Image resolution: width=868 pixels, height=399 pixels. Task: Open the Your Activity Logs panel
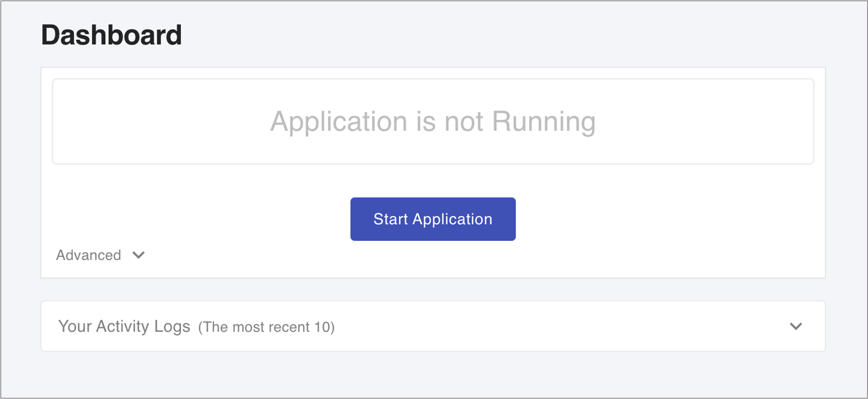coord(433,326)
